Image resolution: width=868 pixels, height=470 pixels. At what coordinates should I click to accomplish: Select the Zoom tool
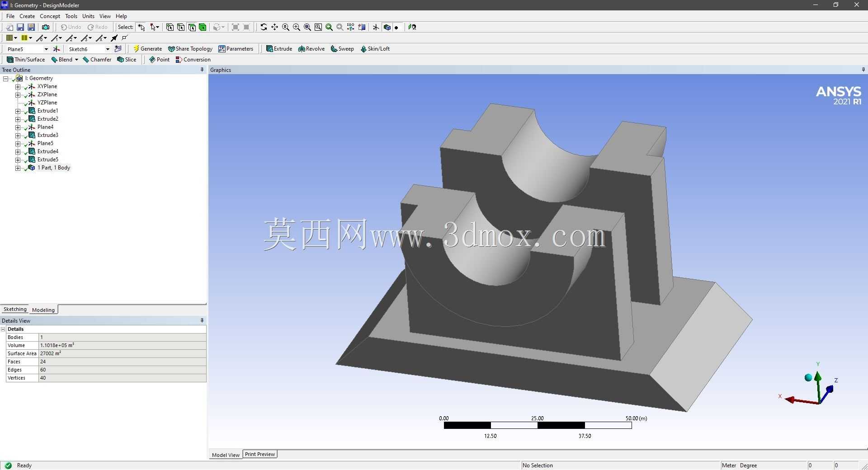coord(286,27)
